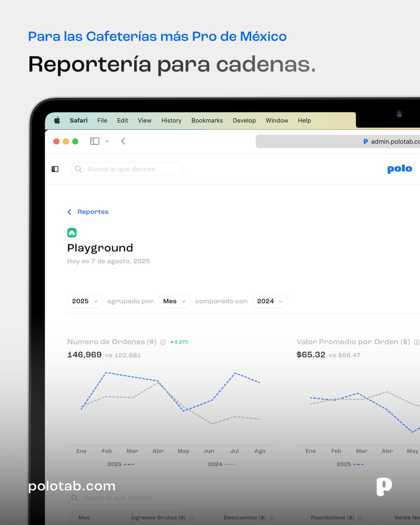Go back to Reportes
This screenshot has width=420, height=525.
93,212
